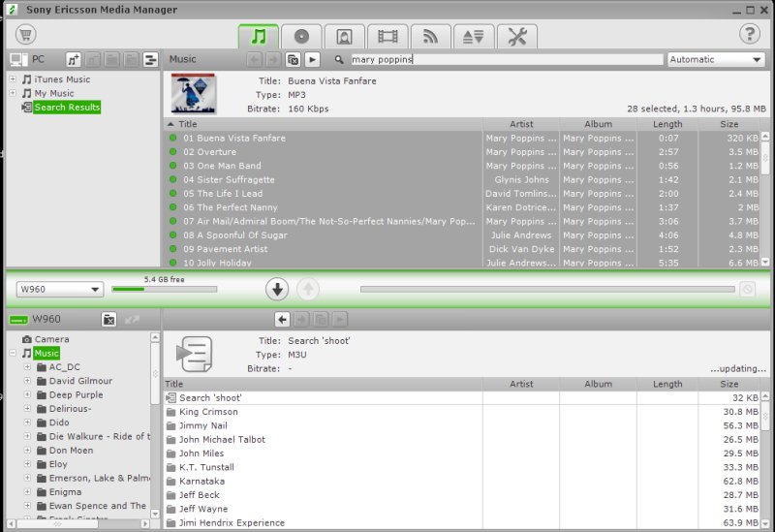Expand the AC_DC folder
Screen dimensions: 775x532
(28, 367)
